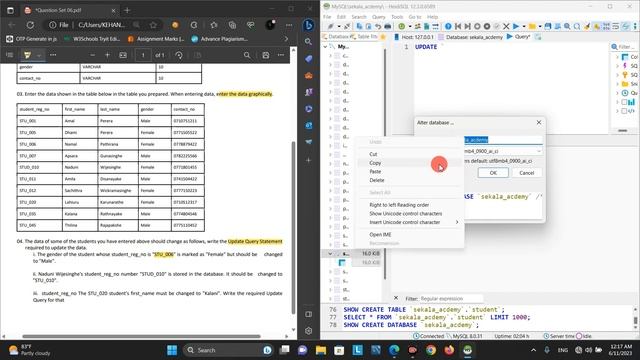Open refresh icon dropdown arrow
Image resolution: width=640 pixels, height=360 pixels.
(x=409, y=27)
